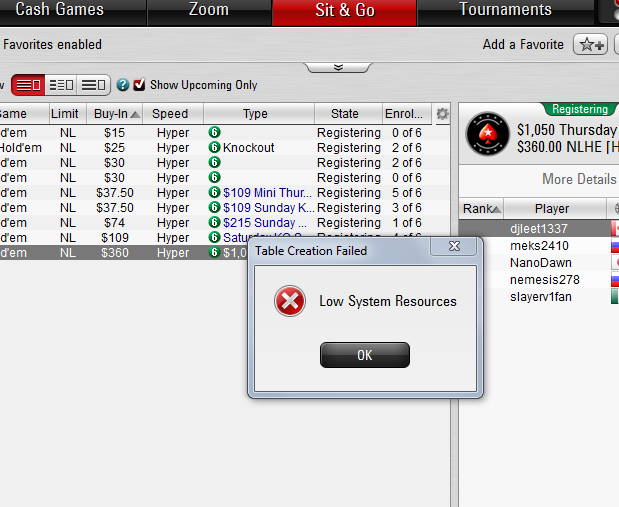619x507 pixels.
Task: Select player NanoDawn
Action: 540,263
